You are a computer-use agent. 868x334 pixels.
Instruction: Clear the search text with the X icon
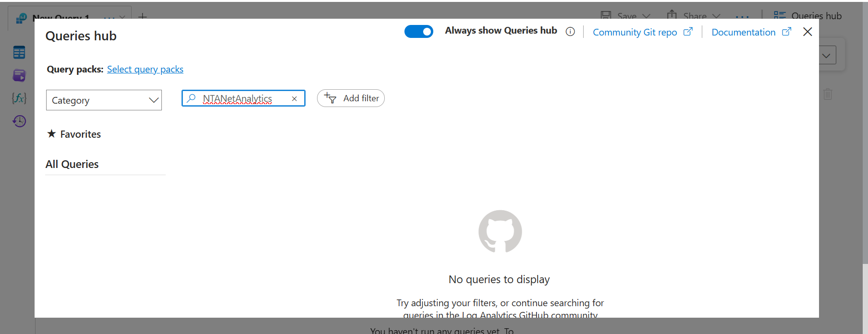[x=294, y=99]
